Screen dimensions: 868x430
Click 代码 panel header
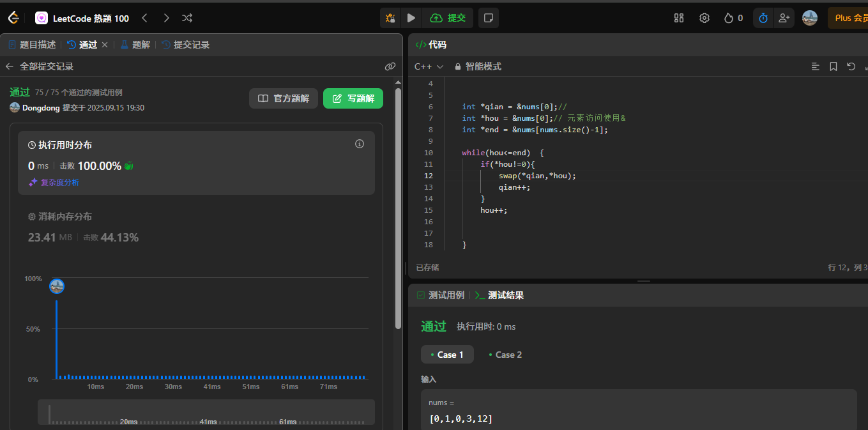[x=431, y=45]
